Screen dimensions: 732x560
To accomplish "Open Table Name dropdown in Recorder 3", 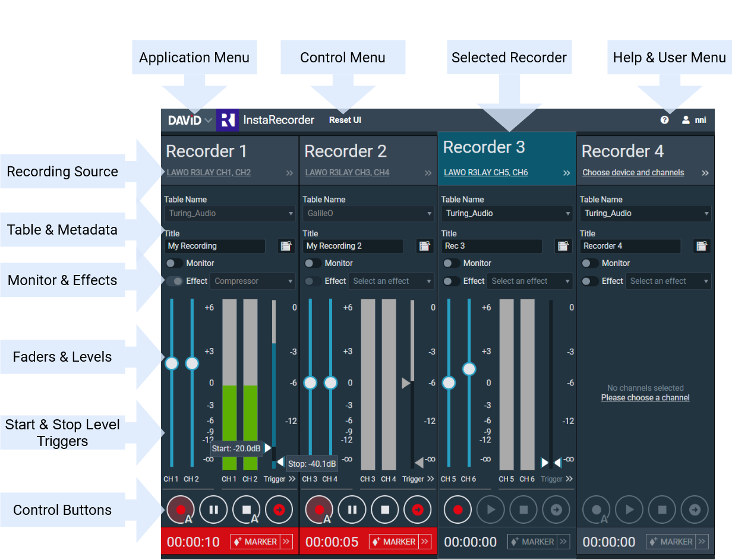I will 507,213.
